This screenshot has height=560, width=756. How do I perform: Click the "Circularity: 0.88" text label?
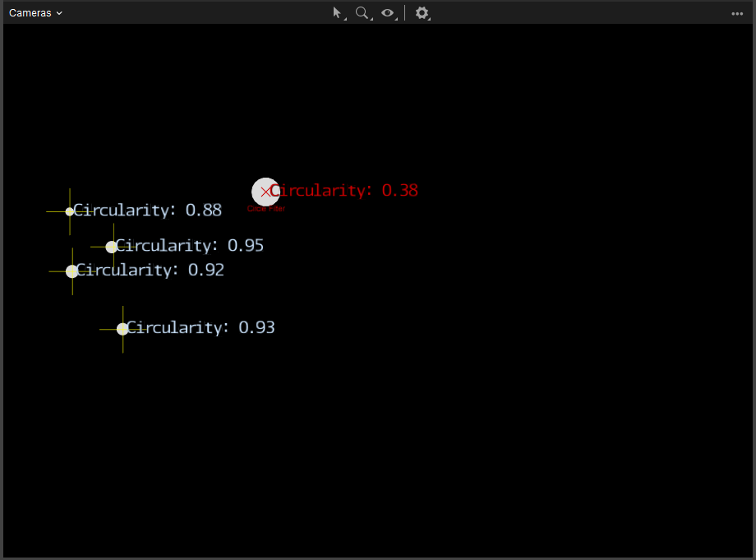pyautogui.click(x=149, y=211)
